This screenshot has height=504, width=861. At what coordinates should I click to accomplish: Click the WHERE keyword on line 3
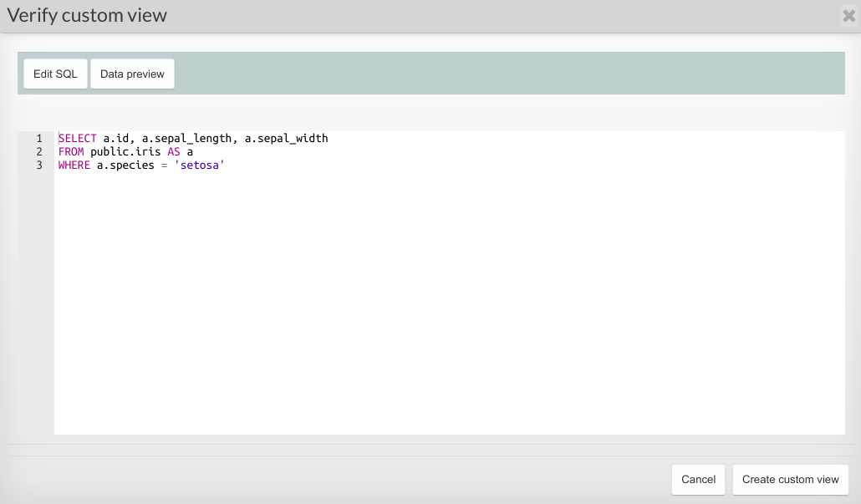74,165
